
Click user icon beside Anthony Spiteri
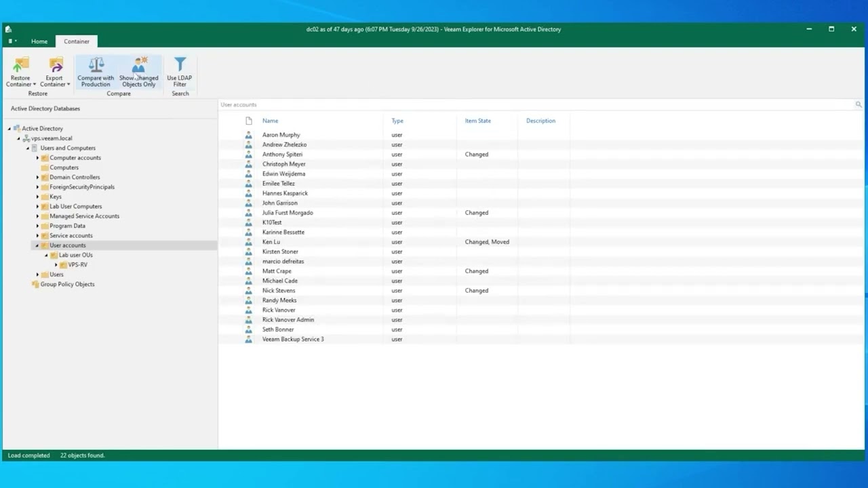tap(248, 155)
